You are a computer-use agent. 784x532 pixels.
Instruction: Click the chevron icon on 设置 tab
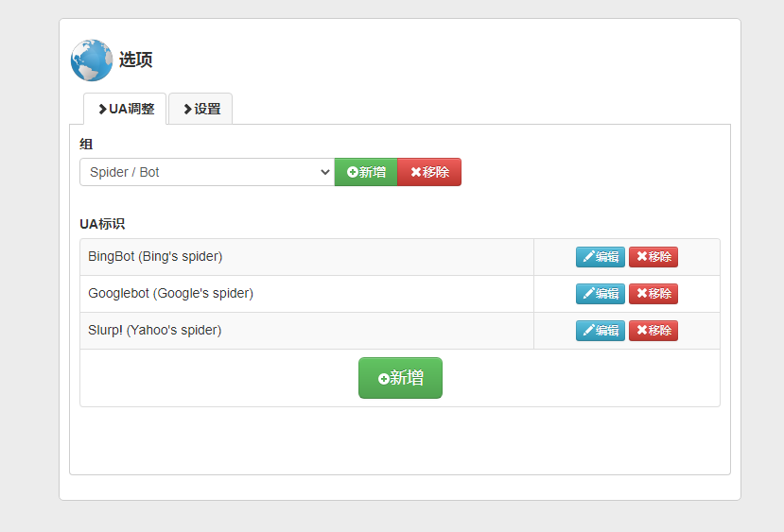[187, 109]
